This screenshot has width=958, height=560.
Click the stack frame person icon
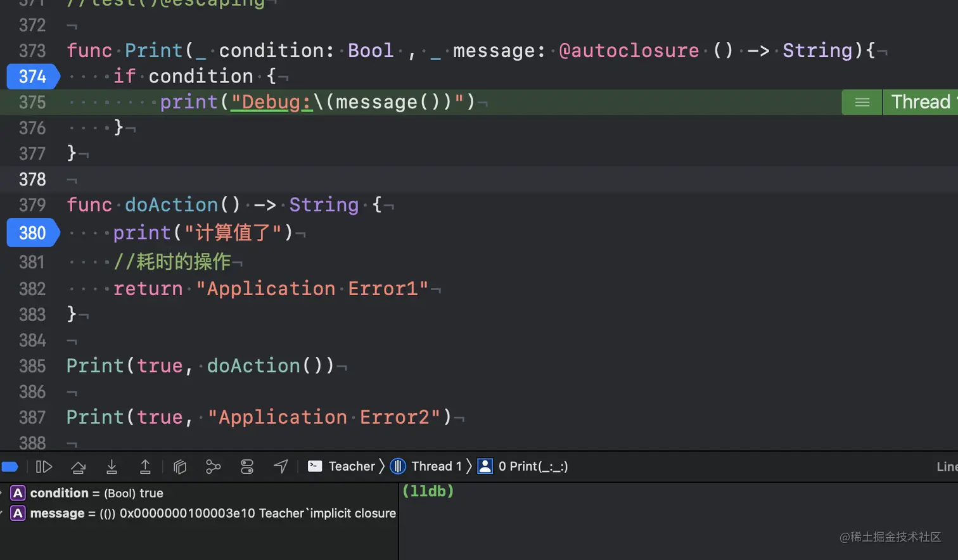pyautogui.click(x=485, y=466)
